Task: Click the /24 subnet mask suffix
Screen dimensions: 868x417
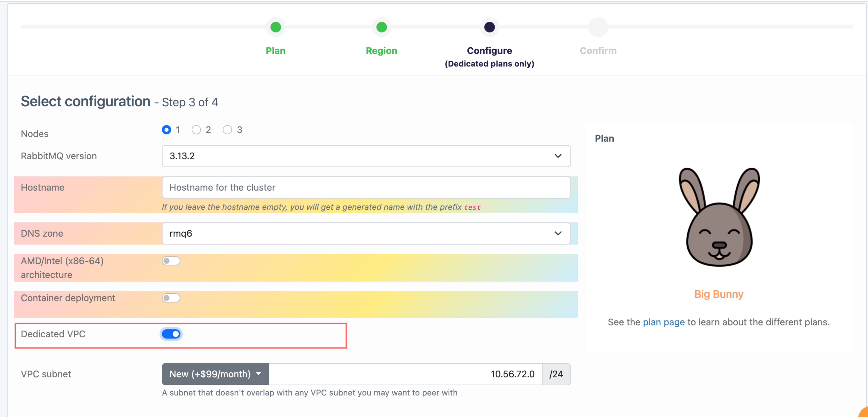Action: click(556, 374)
